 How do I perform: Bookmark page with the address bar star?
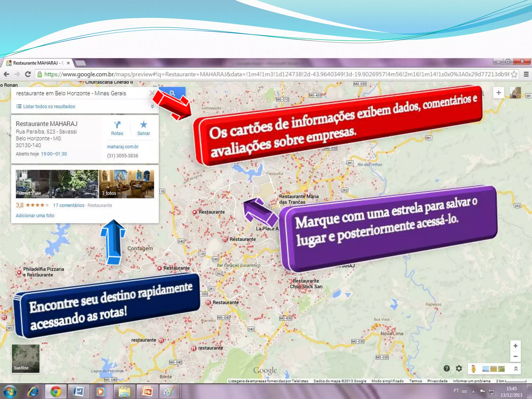click(x=514, y=75)
